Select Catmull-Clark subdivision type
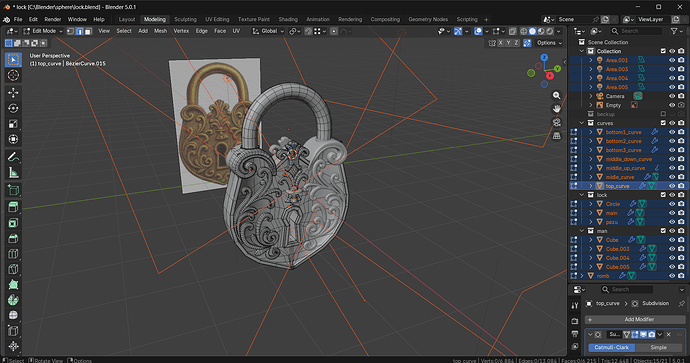Viewport: 690px width, 363px height. tap(612, 347)
